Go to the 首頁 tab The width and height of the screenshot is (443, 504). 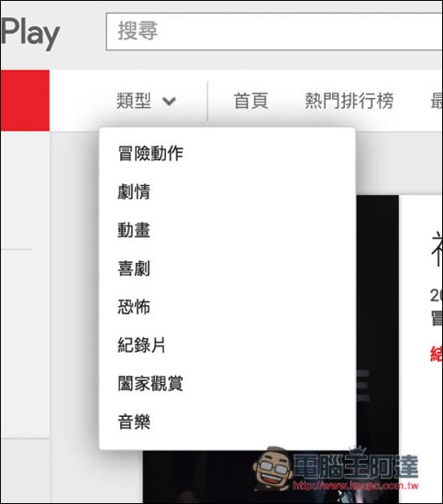click(250, 101)
